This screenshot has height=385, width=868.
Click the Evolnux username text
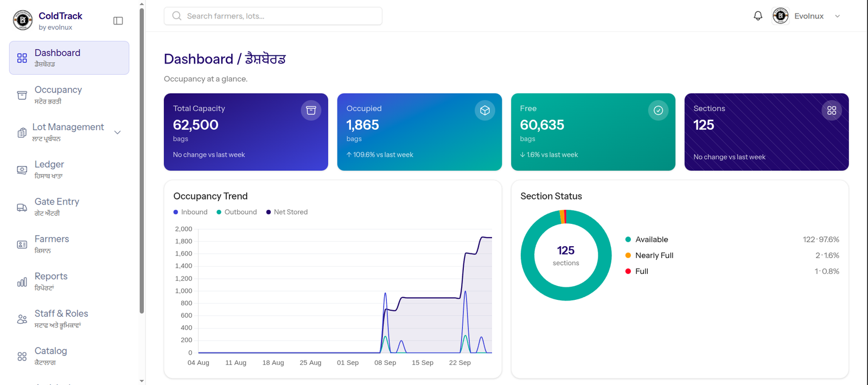point(809,16)
